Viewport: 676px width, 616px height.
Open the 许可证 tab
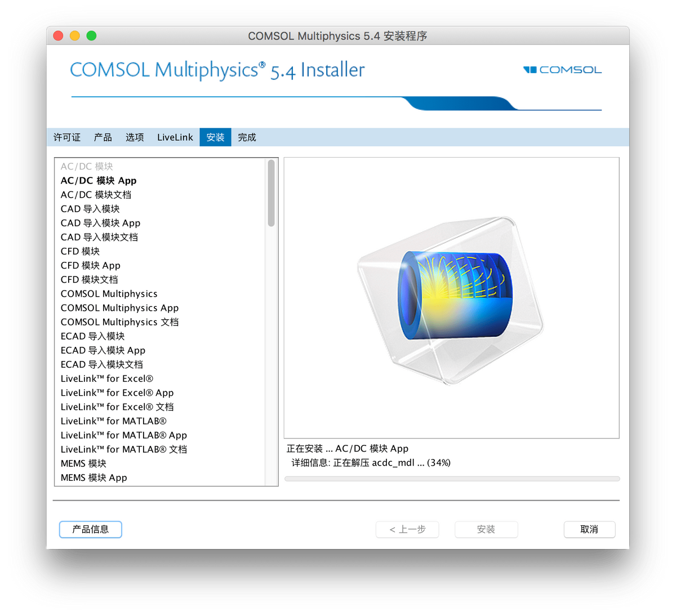[67, 137]
